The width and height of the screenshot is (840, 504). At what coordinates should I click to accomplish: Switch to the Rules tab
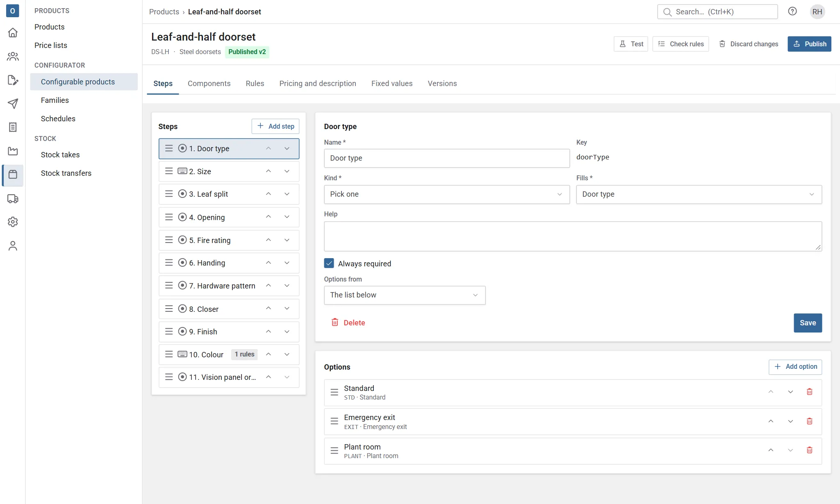coord(255,84)
